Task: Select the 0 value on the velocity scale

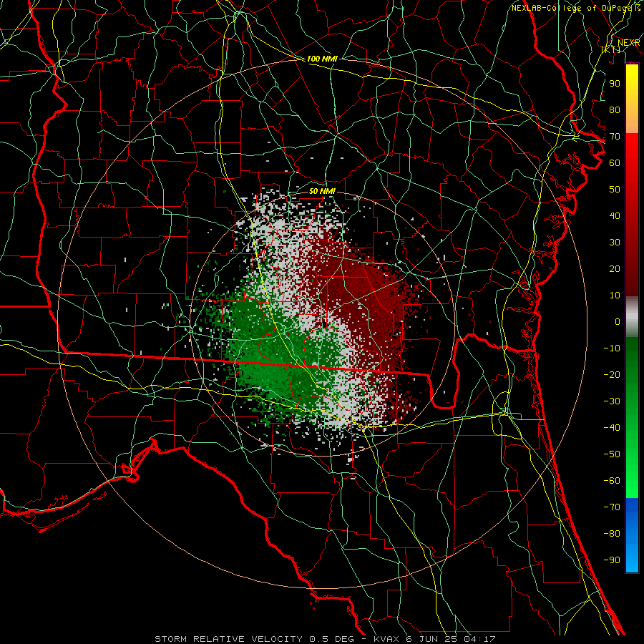Action: click(618, 321)
